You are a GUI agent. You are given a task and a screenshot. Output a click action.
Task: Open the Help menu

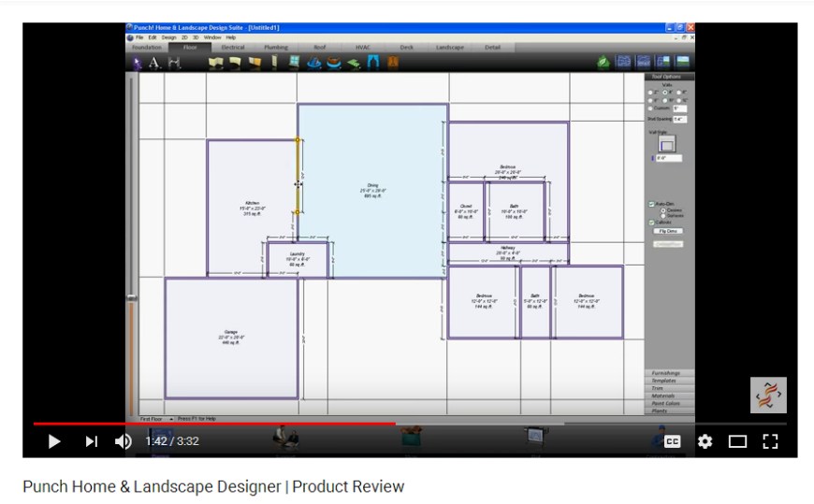231,37
